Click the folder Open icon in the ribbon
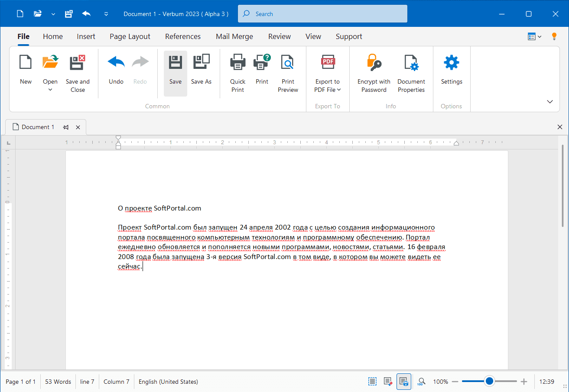Image resolution: width=569 pixels, height=392 pixels. coord(50,62)
